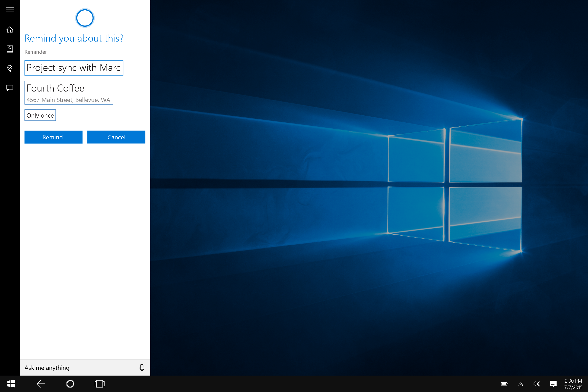This screenshot has height=392, width=588.
Task: Open Action Center in system tray
Action: tap(553, 384)
